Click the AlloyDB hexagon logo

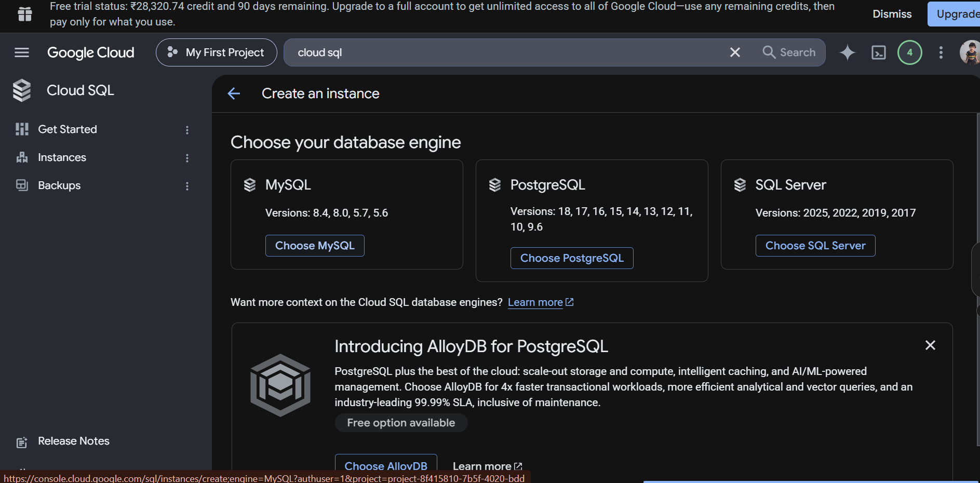(x=280, y=385)
